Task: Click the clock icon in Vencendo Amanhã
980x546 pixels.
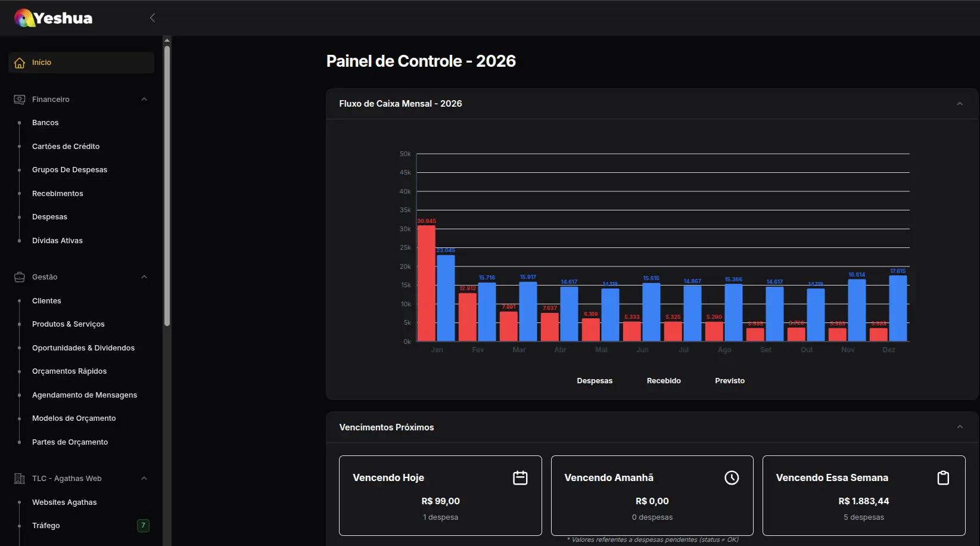Action: point(732,478)
